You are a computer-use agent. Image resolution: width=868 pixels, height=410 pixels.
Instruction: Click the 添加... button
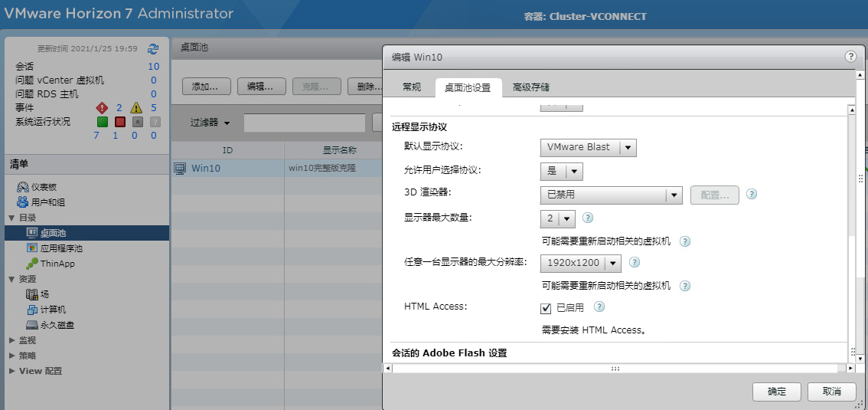(207, 87)
